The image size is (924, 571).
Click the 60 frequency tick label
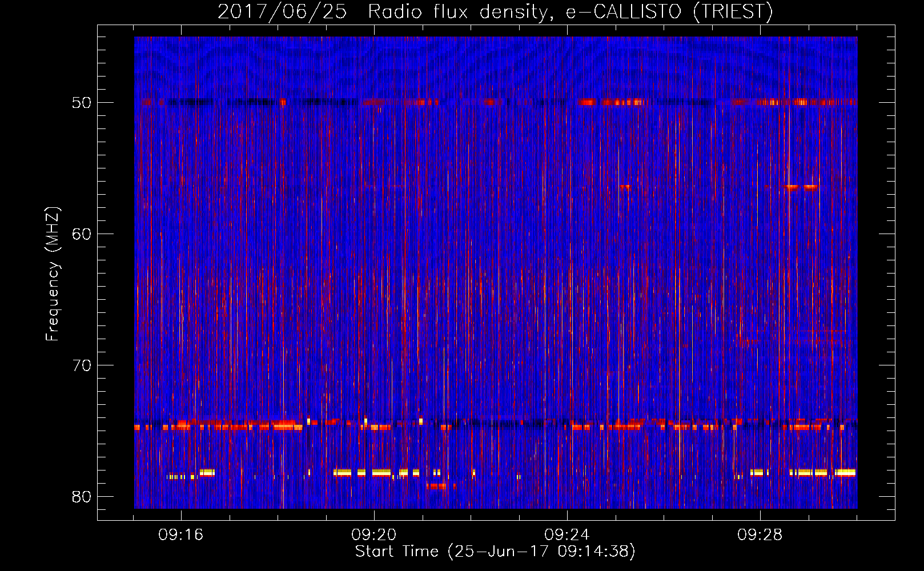[82, 234]
